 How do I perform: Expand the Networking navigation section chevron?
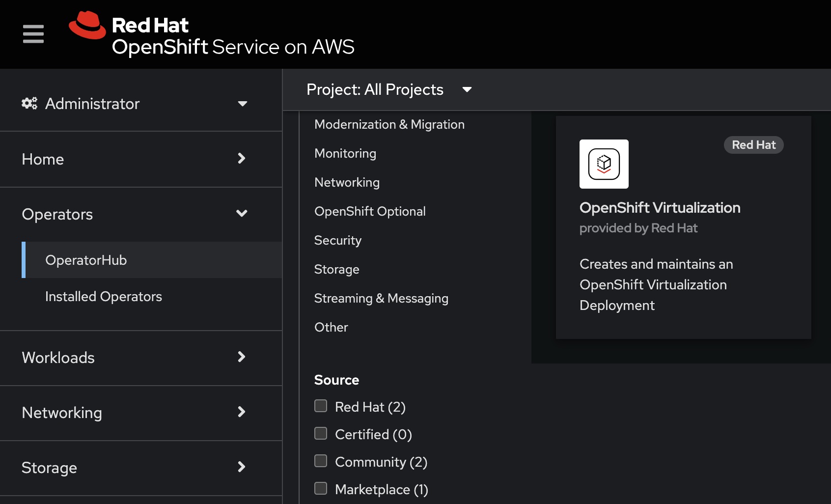pos(241,412)
